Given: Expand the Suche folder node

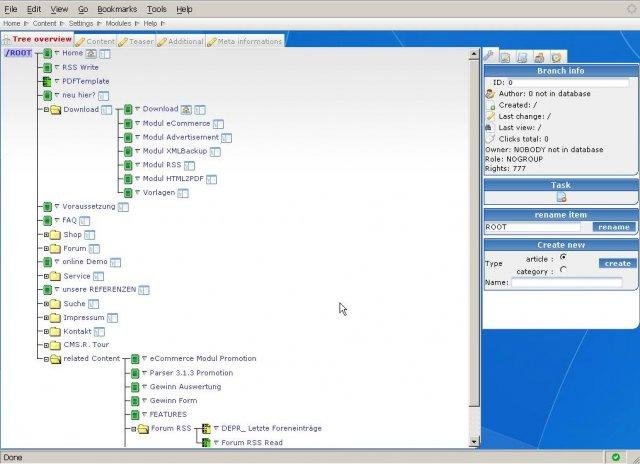Looking at the screenshot, I should point(46,304).
